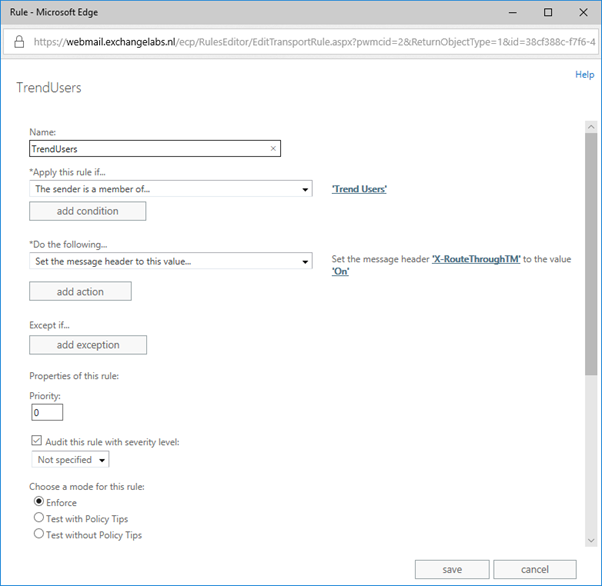Click the 'Trend Users' group link
The image size is (602, 586).
coord(359,189)
